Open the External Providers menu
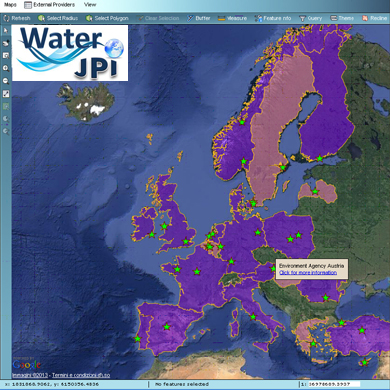The height and width of the screenshot is (390, 390). (x=50, y=5)
